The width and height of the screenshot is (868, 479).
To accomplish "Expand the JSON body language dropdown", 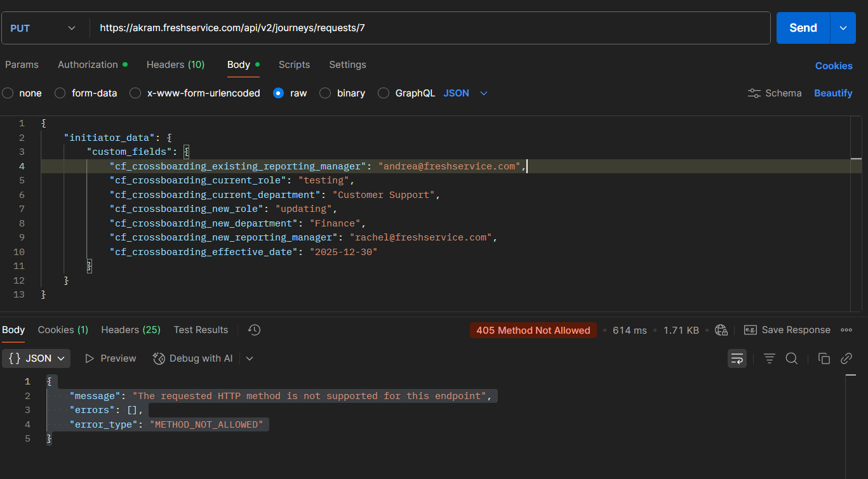I will coord(465,93).
